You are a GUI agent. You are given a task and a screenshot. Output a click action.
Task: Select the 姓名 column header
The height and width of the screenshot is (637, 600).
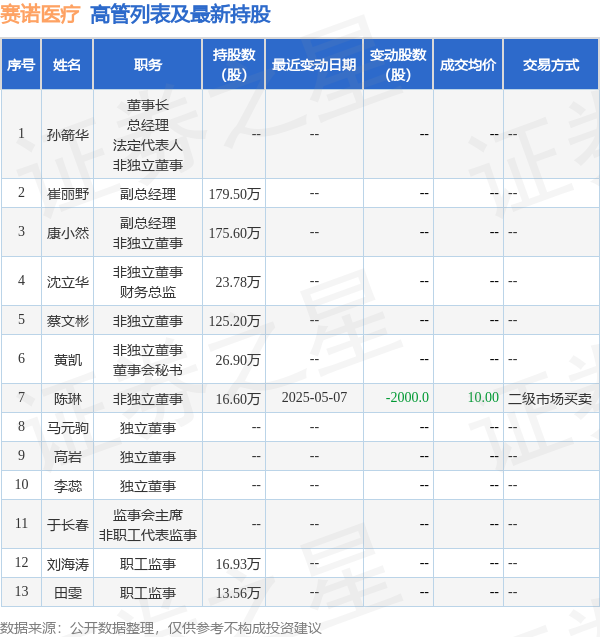click(67, 65)
